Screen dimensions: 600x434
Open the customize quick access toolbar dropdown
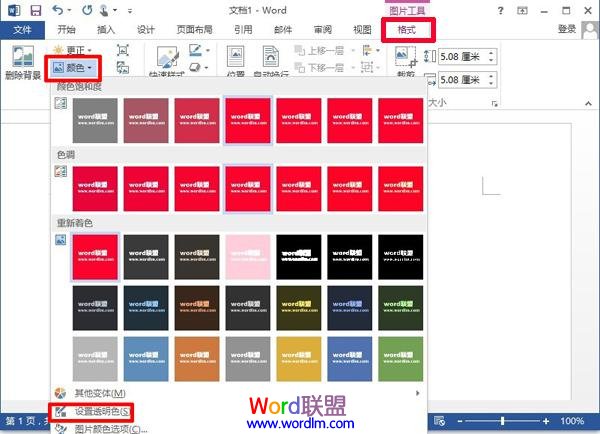130,11
